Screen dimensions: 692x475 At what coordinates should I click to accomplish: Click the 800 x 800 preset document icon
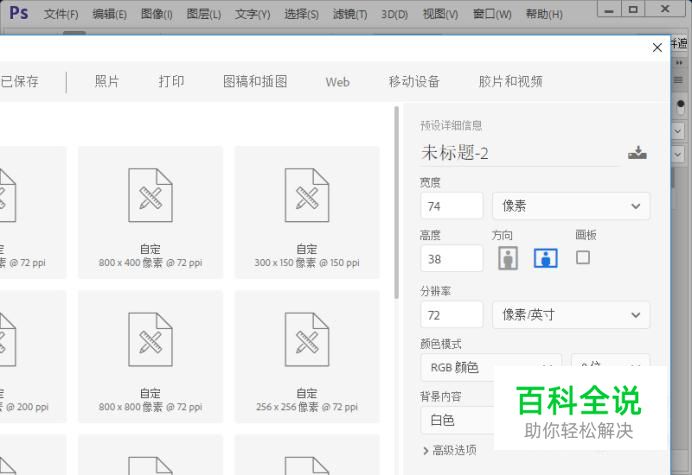pos(150,339)
